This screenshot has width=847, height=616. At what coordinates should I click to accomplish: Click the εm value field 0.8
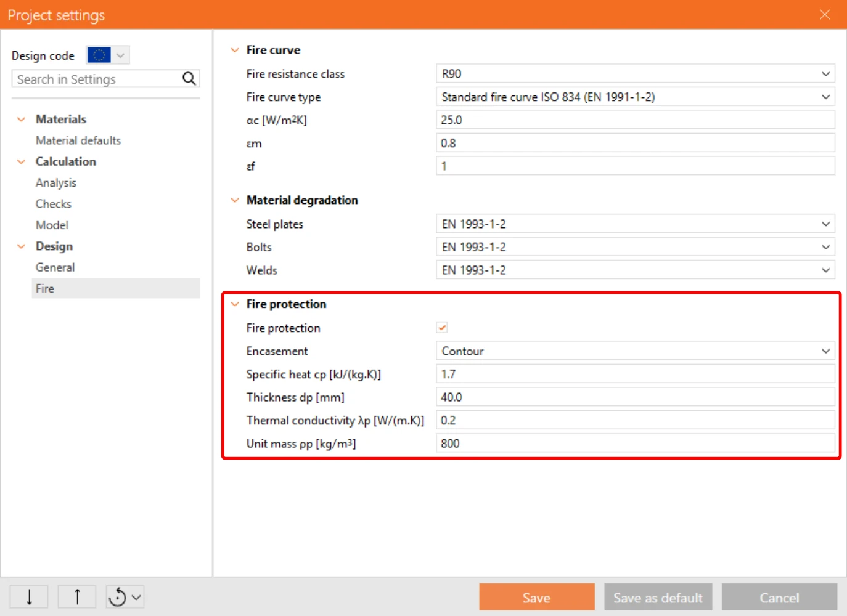click(636, 143)
